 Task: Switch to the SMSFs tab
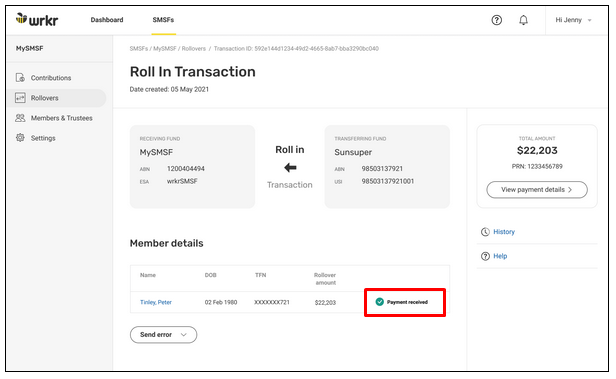click(163, 20)
